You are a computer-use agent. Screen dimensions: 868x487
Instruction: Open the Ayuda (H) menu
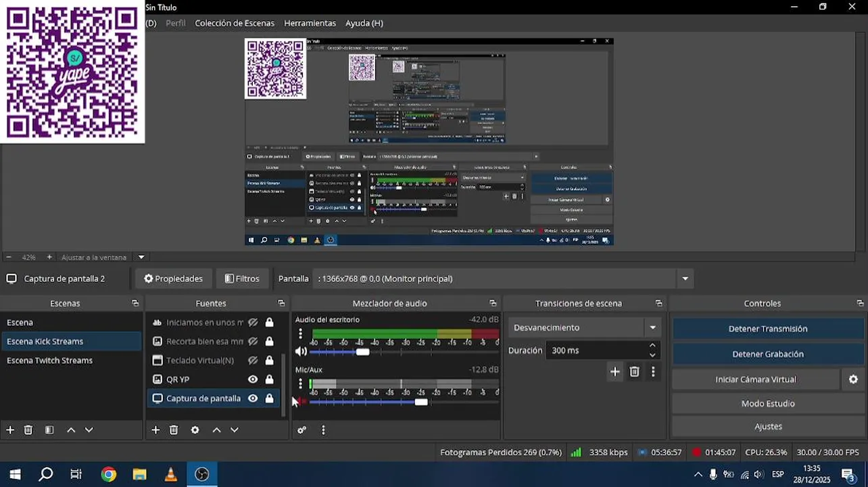click(x=364, y=23)
